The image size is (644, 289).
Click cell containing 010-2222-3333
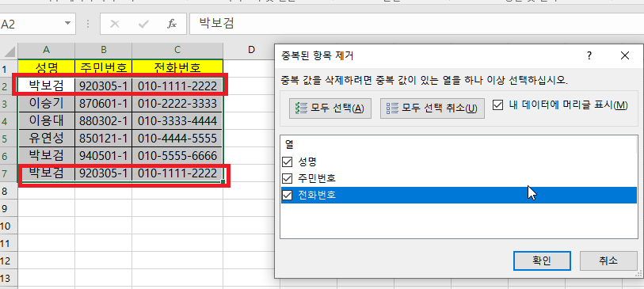click(177, 104)
